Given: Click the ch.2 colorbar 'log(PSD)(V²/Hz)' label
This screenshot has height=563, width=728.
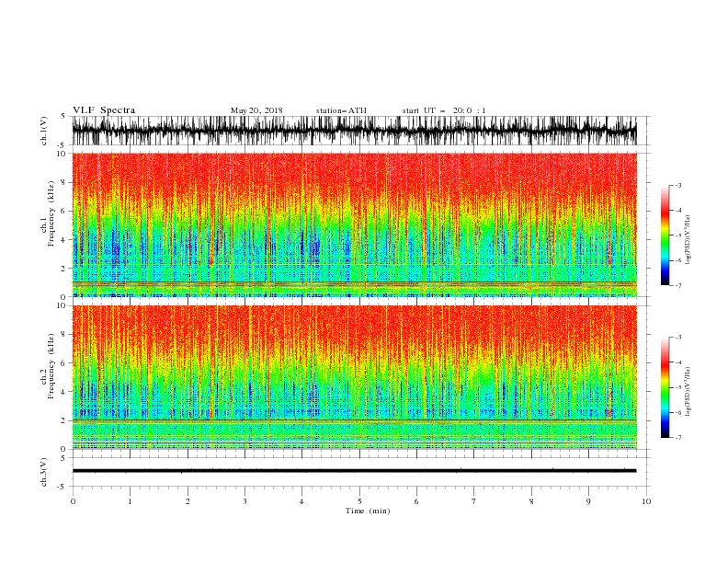Looking at the screenshot, I should point(688,391).
